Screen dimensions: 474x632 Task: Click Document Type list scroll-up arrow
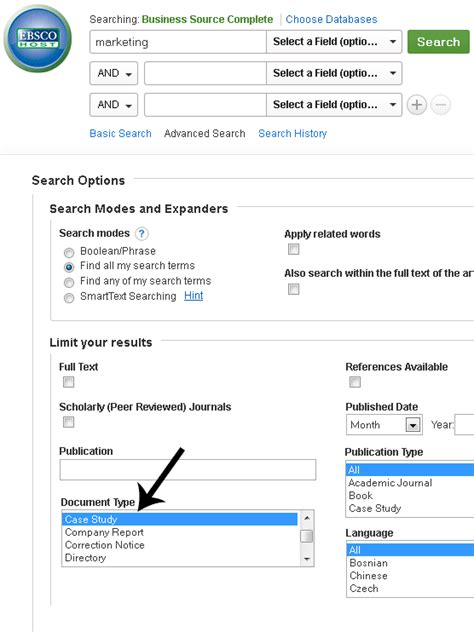point(307,518)
